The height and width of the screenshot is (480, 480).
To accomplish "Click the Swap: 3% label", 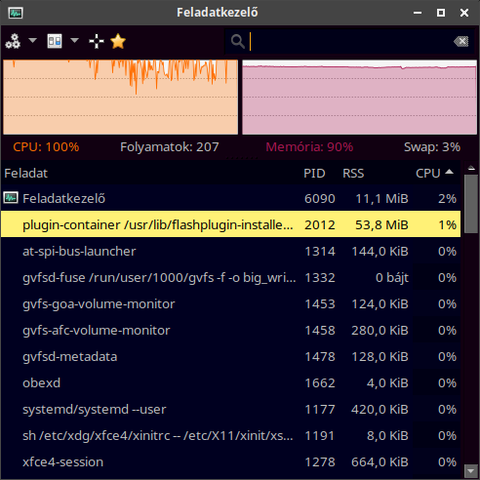I will (x=432, y=147).
